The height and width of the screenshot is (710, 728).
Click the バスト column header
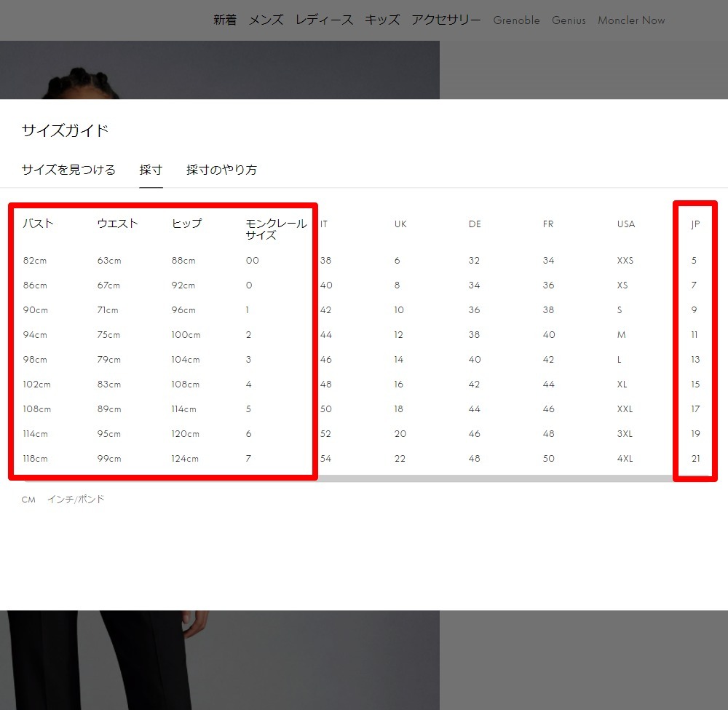38,224
